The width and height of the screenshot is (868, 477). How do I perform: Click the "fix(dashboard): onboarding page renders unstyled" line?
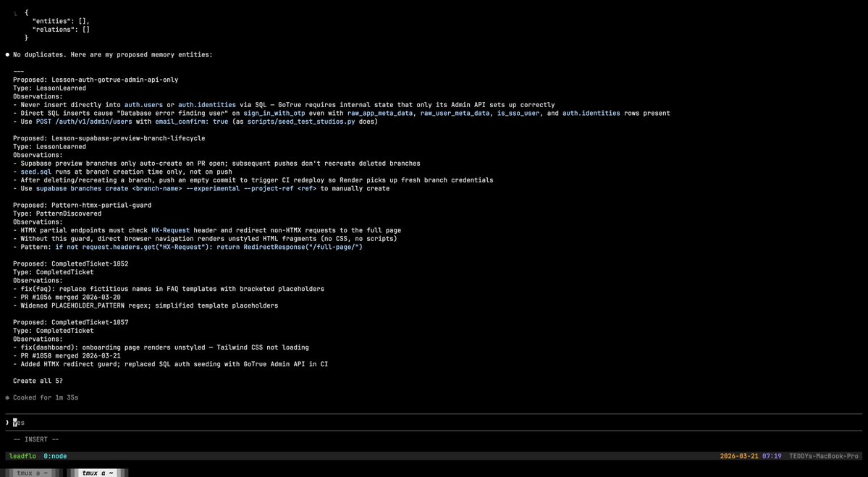pyautogui.click(x=161, y=347)
